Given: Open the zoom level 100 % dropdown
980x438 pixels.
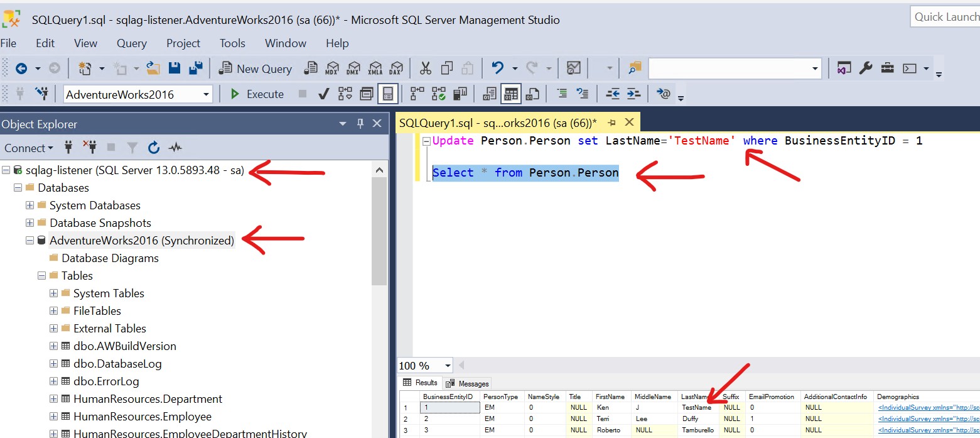Looking at the screenshot, I should click(448, 366).
